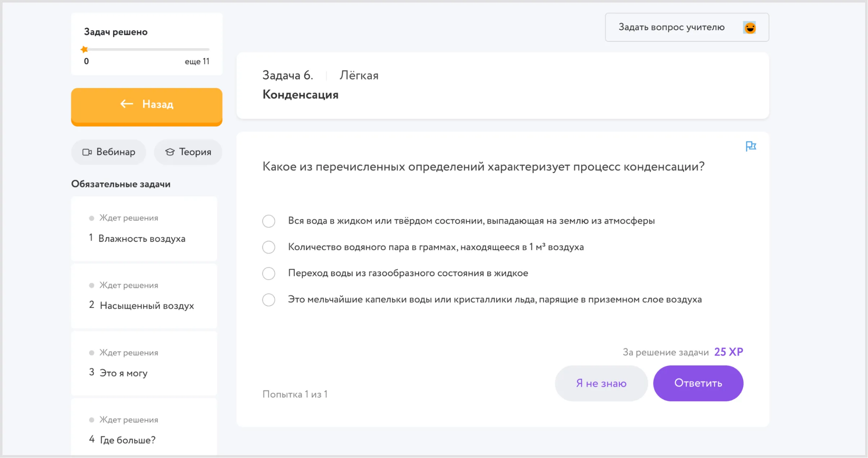Select the first answer option about precipitation
Viewport: 868px width, 458px height.
(x=268, y=221)
